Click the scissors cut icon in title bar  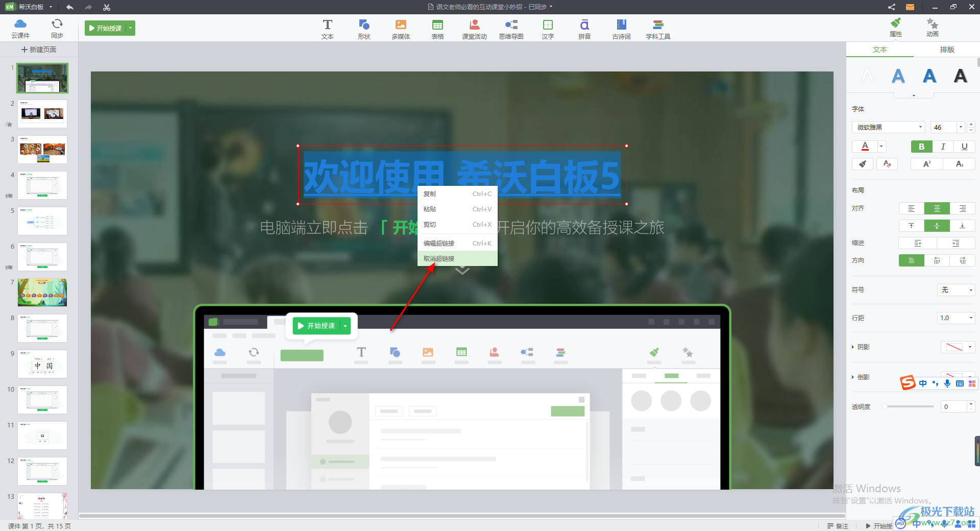[x=107, y=7]
